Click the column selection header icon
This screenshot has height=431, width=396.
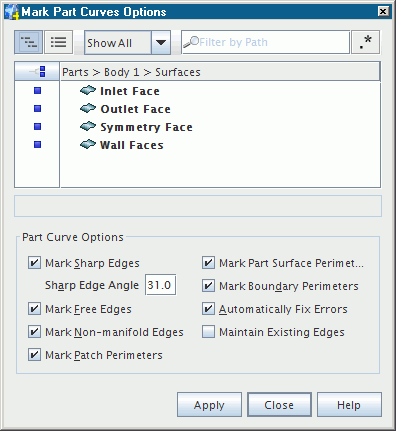tap(37, 71)
